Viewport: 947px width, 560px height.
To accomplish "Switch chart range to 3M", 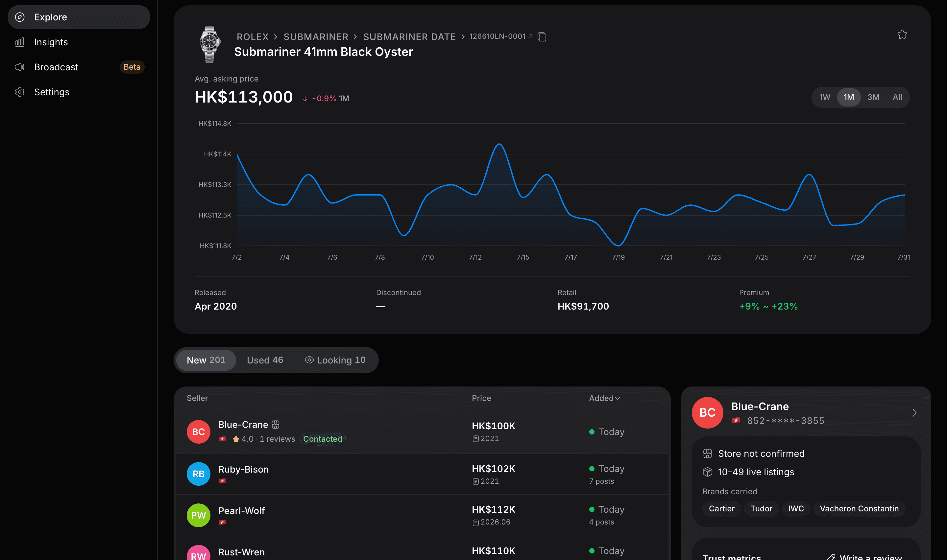I will (x=873, y=97).
